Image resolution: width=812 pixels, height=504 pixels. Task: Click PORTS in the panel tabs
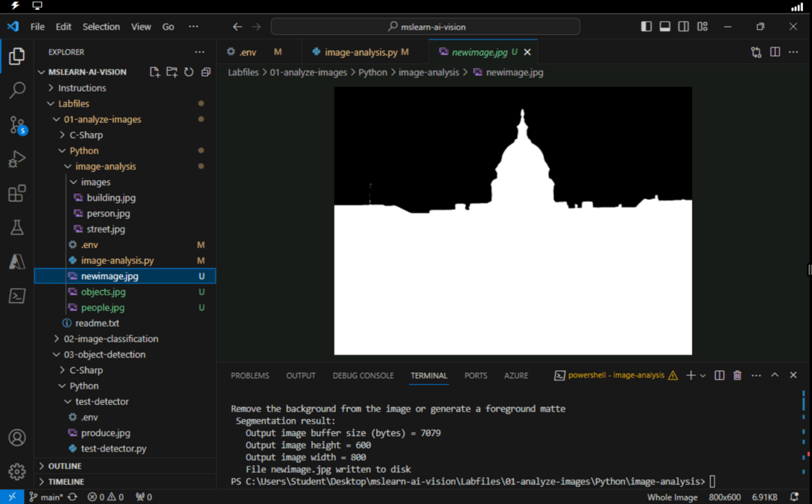(x=475, y=376)
